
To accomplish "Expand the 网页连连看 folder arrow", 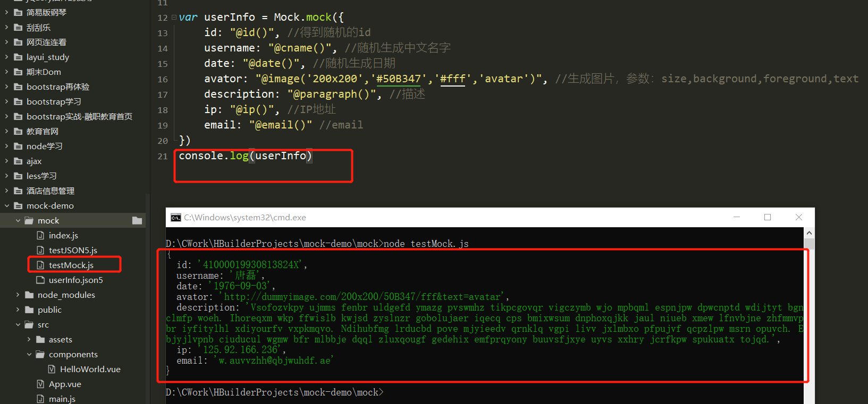I will click(6, 42).
